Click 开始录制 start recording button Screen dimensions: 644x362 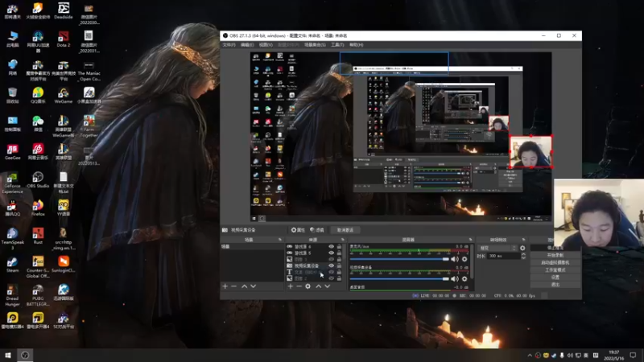[x=555, y=255]
